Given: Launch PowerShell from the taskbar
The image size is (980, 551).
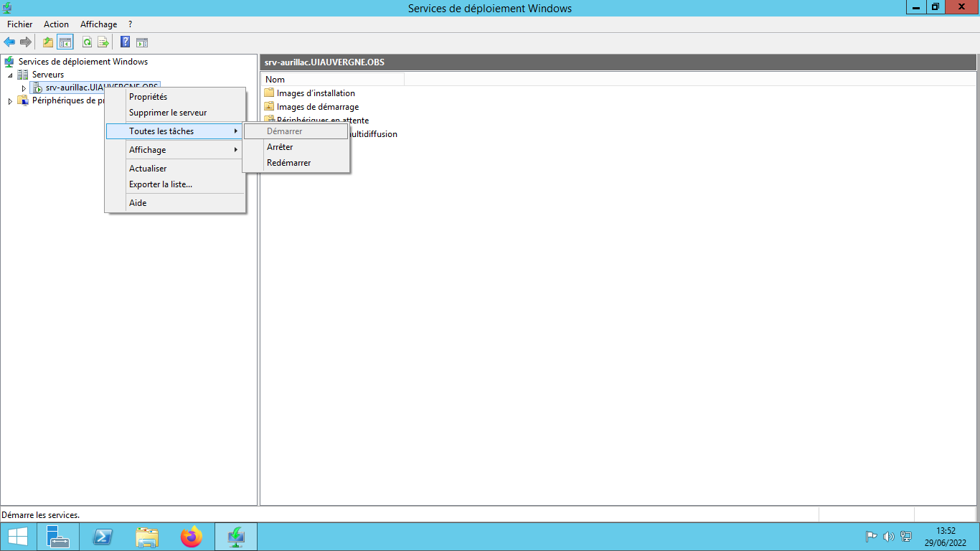Looking at the screenshot, I should click(x=102, y=537).
